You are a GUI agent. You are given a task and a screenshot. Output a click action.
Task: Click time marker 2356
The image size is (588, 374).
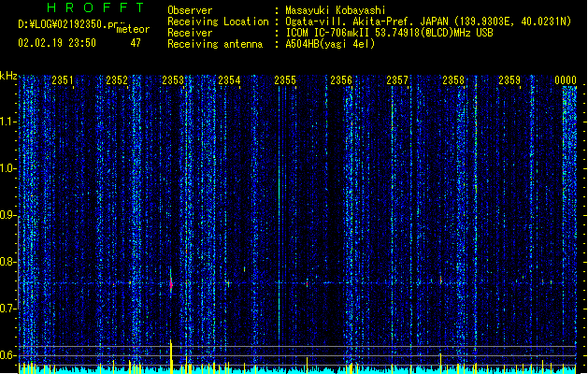(x=341, y=80)
